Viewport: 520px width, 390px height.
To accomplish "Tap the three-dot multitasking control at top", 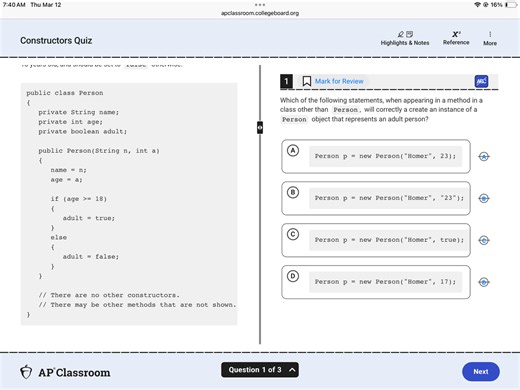I will [260, 5].
